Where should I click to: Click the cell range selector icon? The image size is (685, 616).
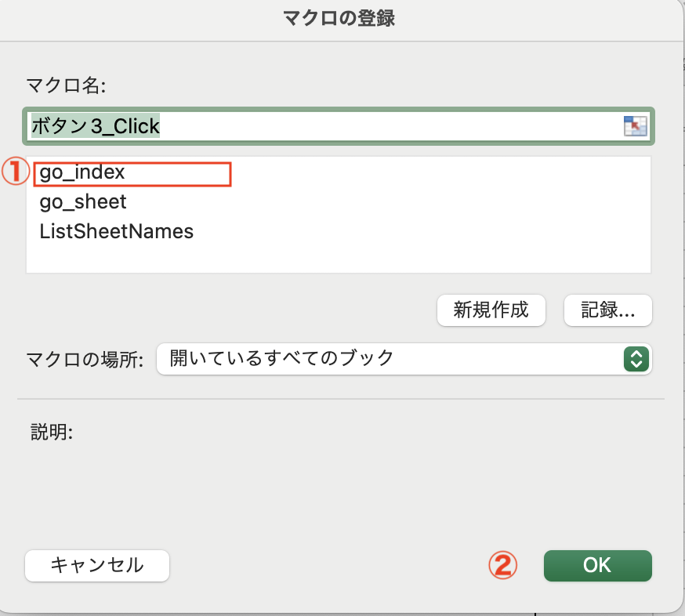(x=635, y=126)
